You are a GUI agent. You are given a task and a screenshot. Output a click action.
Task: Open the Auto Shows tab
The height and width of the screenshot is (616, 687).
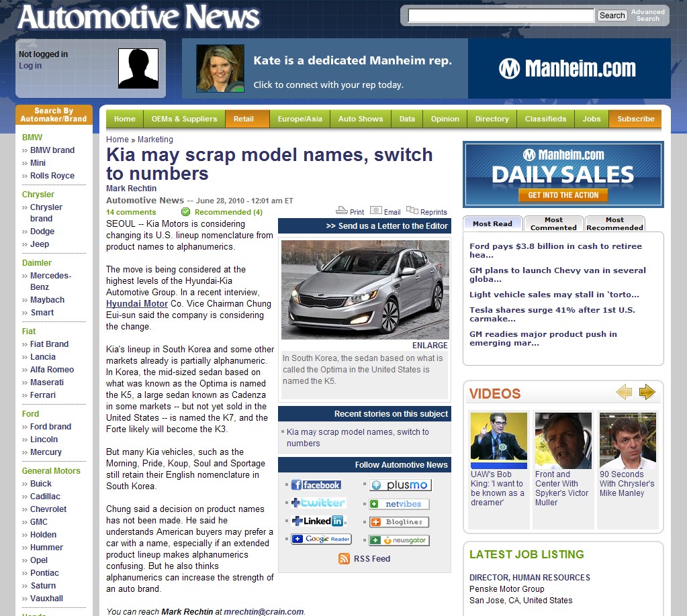click(x=361, y=119)
